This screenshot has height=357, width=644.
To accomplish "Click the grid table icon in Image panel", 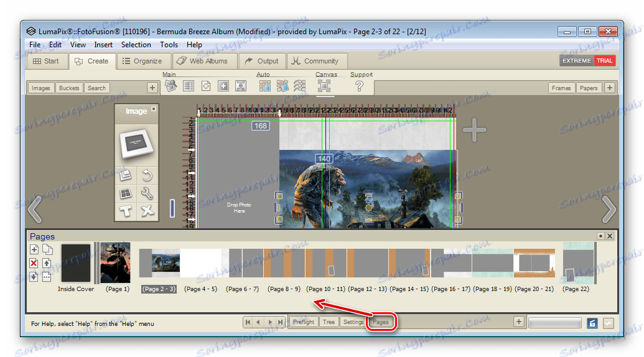I will (126, 193).
